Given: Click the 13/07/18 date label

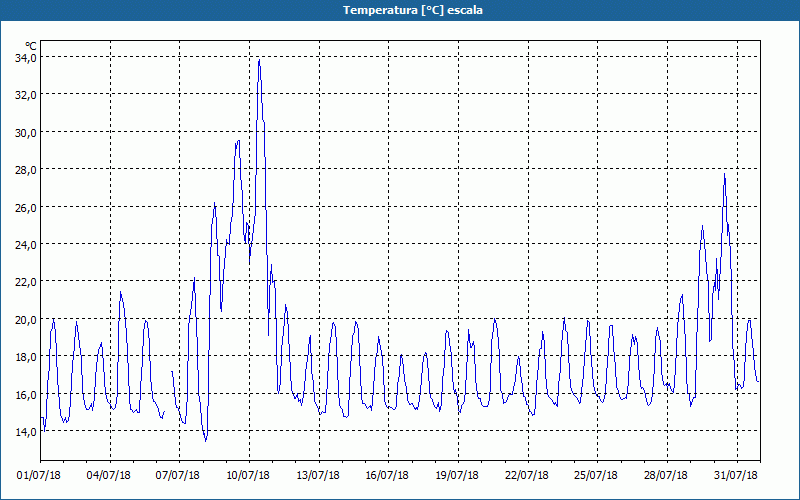Looking at the screenshot, I should [318, 475].
